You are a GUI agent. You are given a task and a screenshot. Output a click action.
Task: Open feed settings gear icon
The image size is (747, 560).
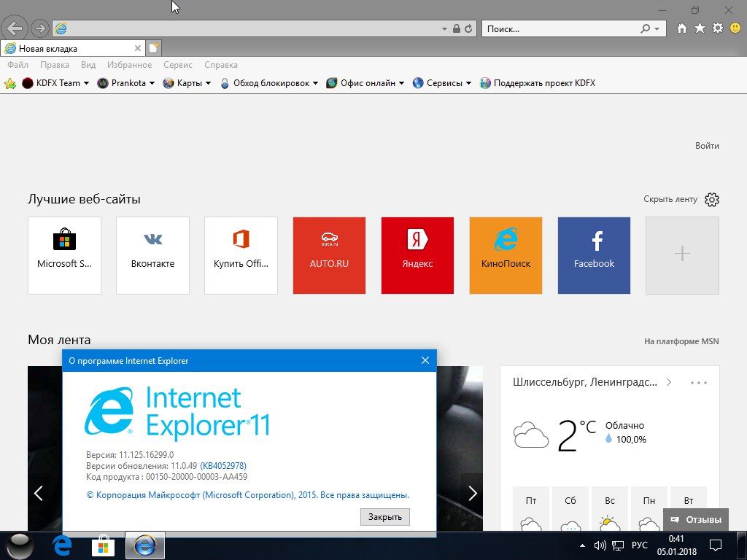[x=712, y=200]
